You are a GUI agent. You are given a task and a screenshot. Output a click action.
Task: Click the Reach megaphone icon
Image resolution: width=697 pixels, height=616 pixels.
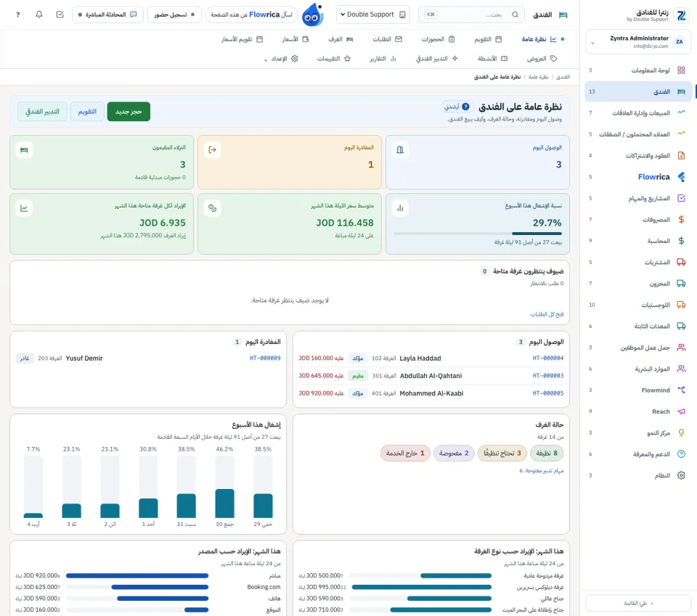(x=681, y=411)
